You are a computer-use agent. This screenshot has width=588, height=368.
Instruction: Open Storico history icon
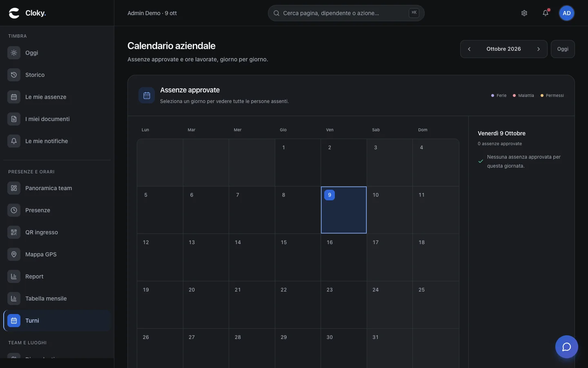point(14,75)
